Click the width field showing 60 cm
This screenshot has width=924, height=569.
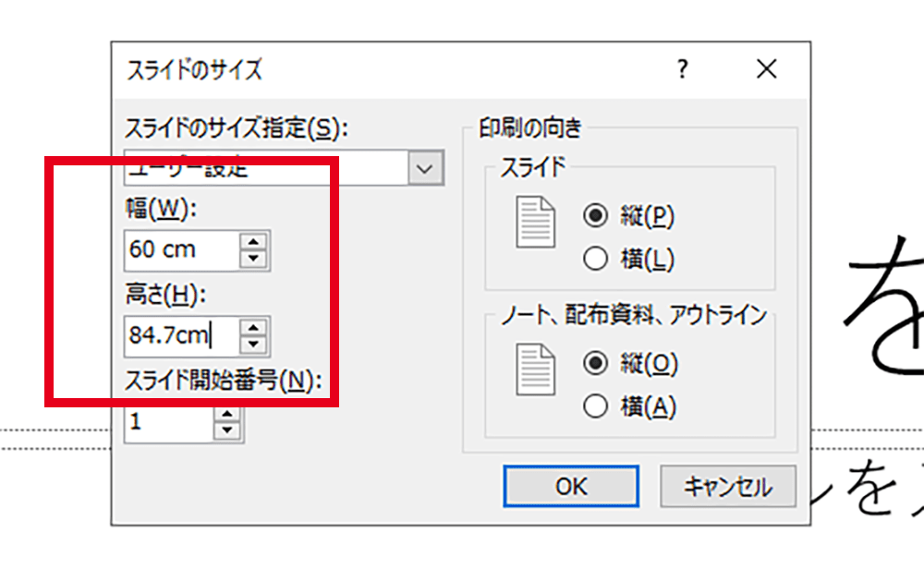[x=180, y=249]
